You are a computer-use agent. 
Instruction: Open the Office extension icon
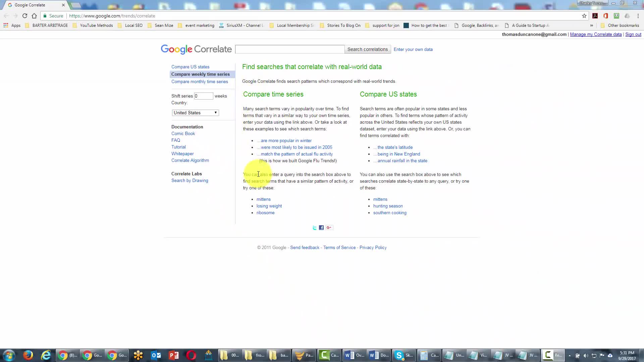pyautogui.click(x=606, y=16)
